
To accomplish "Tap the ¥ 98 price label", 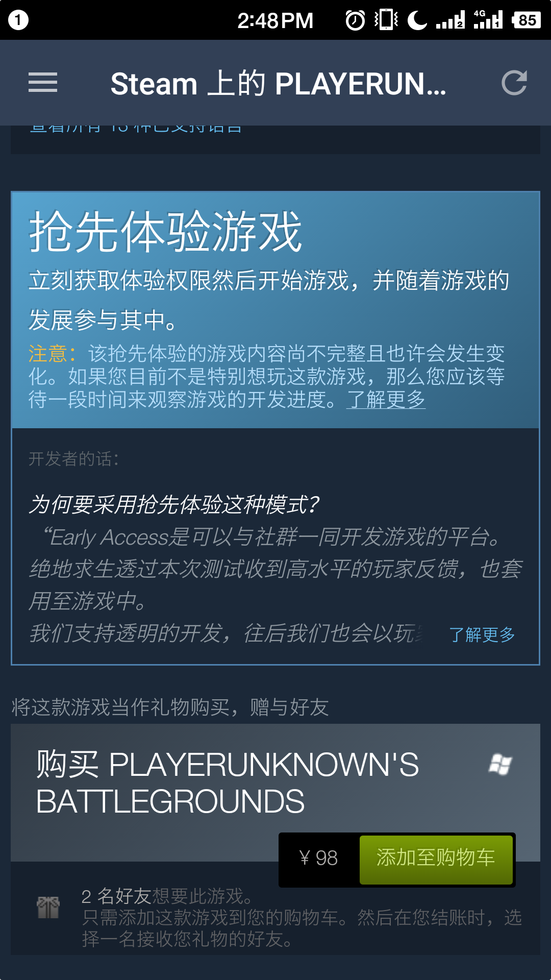I will click(318, 858).
